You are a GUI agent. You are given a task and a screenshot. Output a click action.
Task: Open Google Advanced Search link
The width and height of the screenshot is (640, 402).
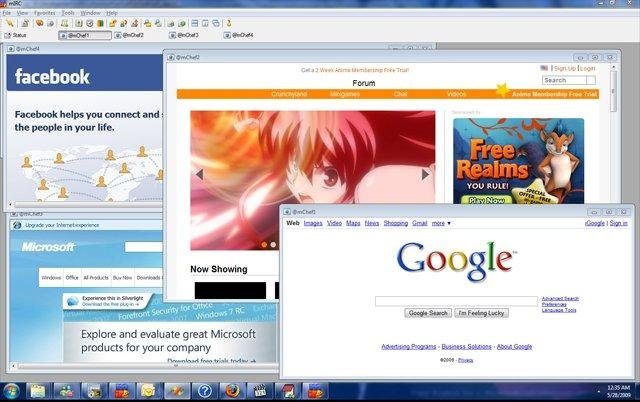coord(560,298)
